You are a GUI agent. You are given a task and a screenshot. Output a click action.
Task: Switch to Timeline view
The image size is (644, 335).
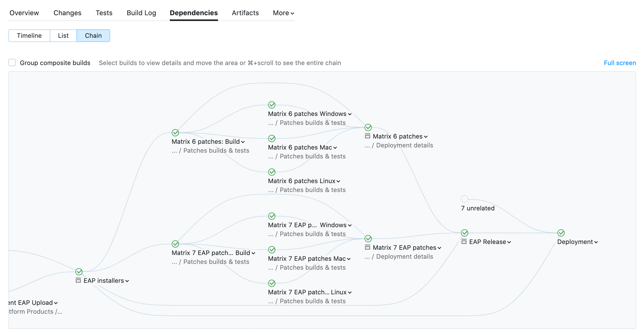click(x=29, y=36)
